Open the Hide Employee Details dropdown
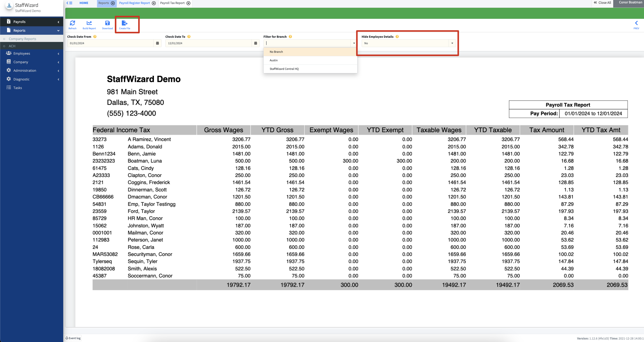644x342 pixels. tap(452, 43)
